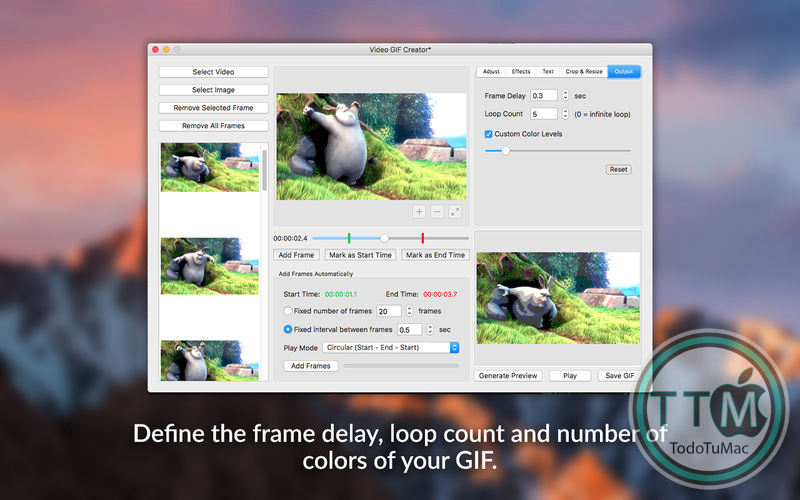Viewport: 800px width, 500px height.
Task: Click the Select Video button
Action: point(213,72)
